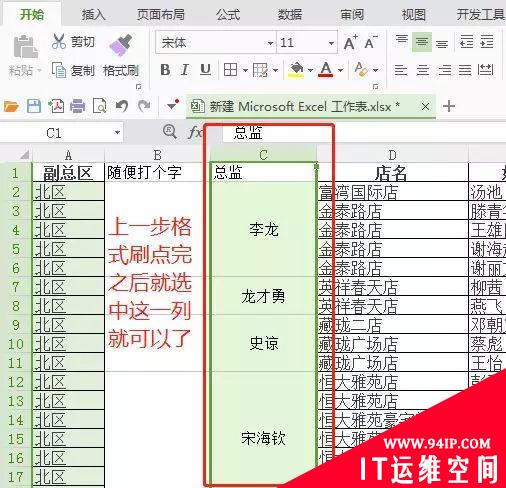Expand the Name Box C1 dropdown

(x=117, y=133)
